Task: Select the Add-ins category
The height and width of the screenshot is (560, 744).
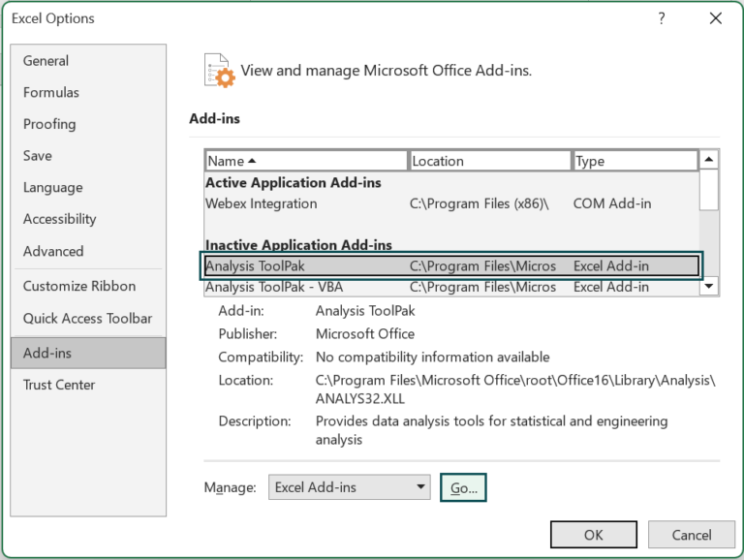Action: 88,353
